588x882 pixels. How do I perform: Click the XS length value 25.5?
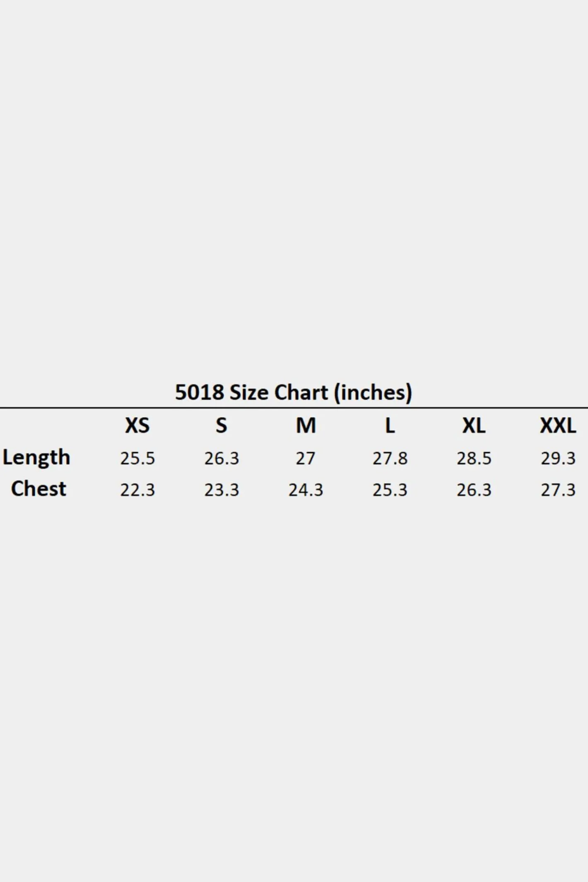pyautogui.click(x=137, y=458)
